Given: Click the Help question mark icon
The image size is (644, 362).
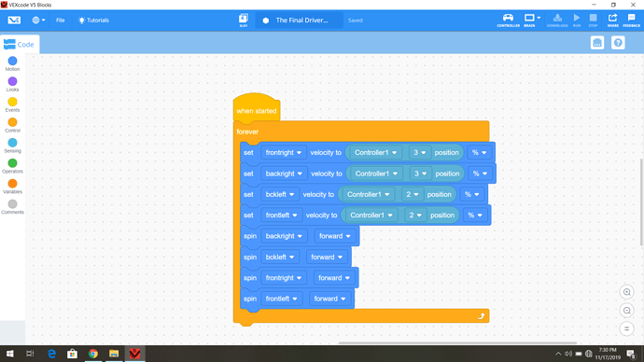Looking at the screenshot, I should pyautogui.click(x=618, y=43).
